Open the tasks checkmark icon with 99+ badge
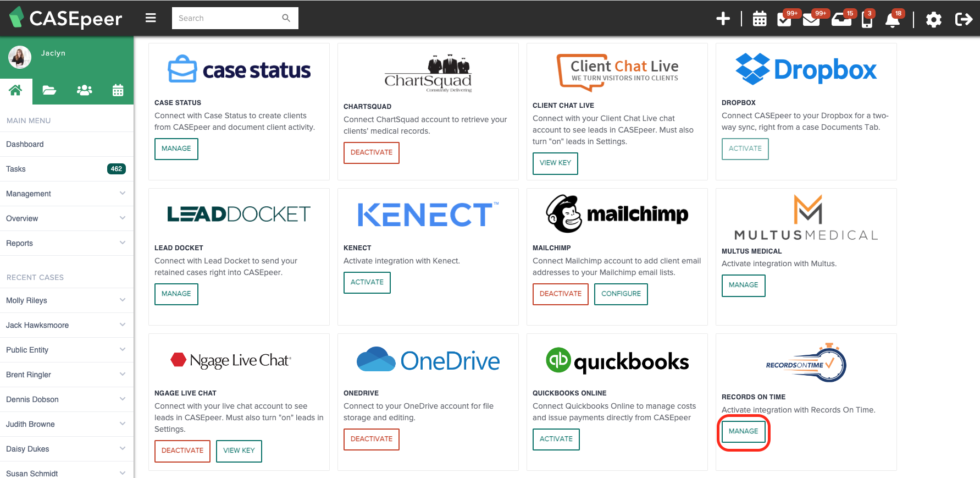The height and width of the screenshot is (478, 980). (x=784, y=20)
